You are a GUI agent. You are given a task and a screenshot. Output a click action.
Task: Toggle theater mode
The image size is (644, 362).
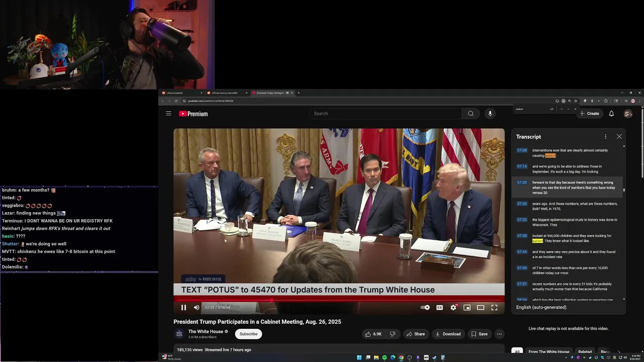(x=480, y=308)
